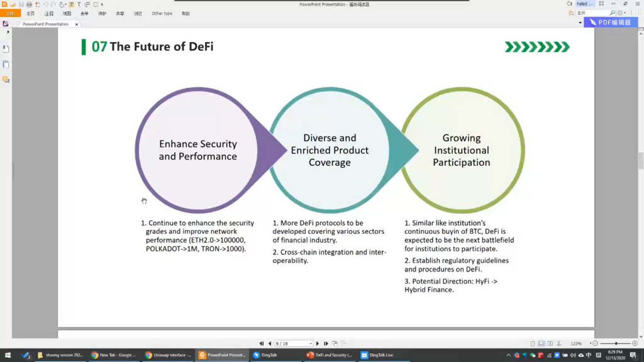Close the PowerPoint Presentation document tab
Viewport: 644px width, 362px height.
(x=77, y=25)
